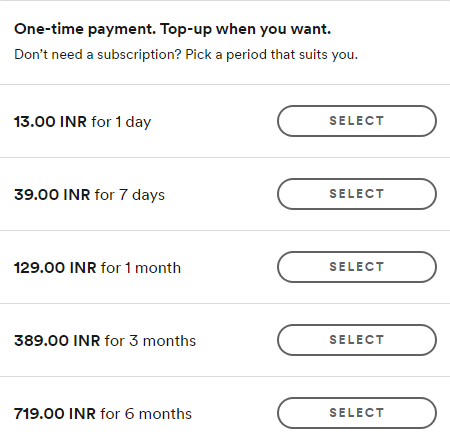Click the 'for 3 months' duration text
Viewport: 450px width, 444px height.
[x=150, y=341]
